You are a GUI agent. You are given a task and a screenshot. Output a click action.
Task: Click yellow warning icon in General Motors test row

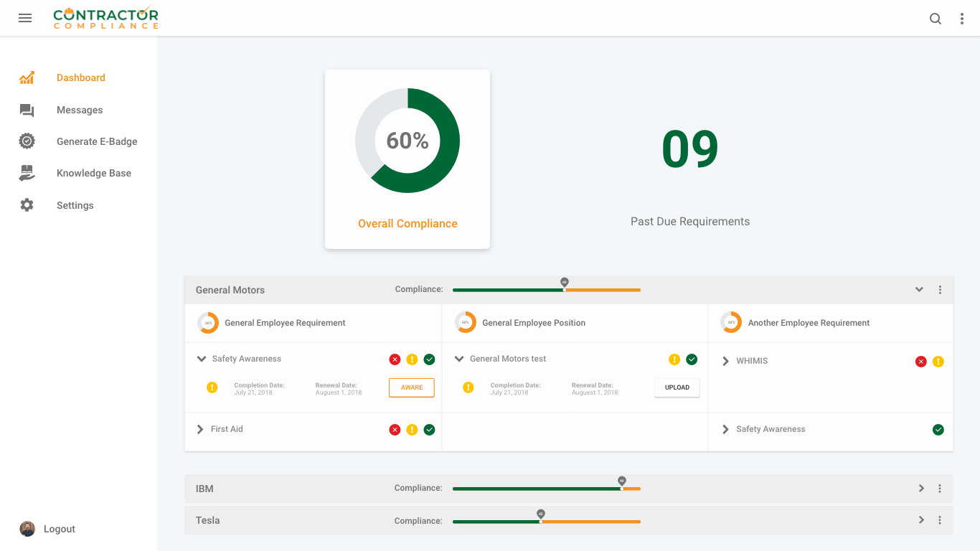click(674, 359)
